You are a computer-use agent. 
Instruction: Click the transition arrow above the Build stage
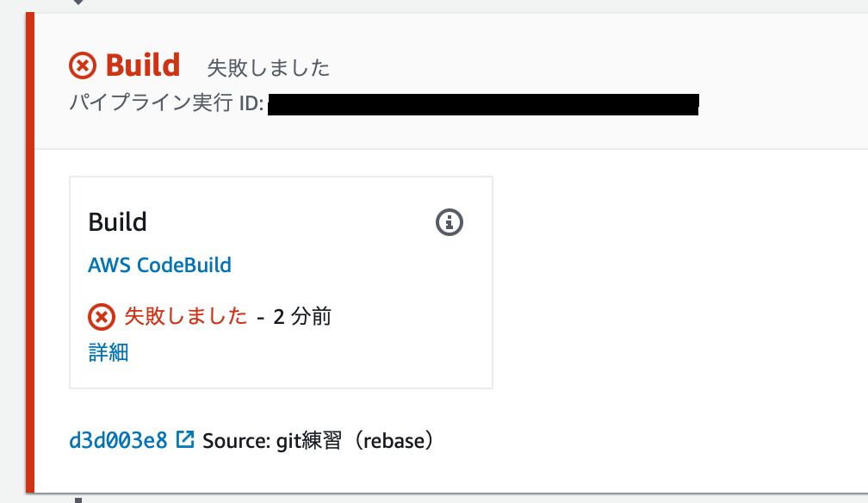pos(77,3)
